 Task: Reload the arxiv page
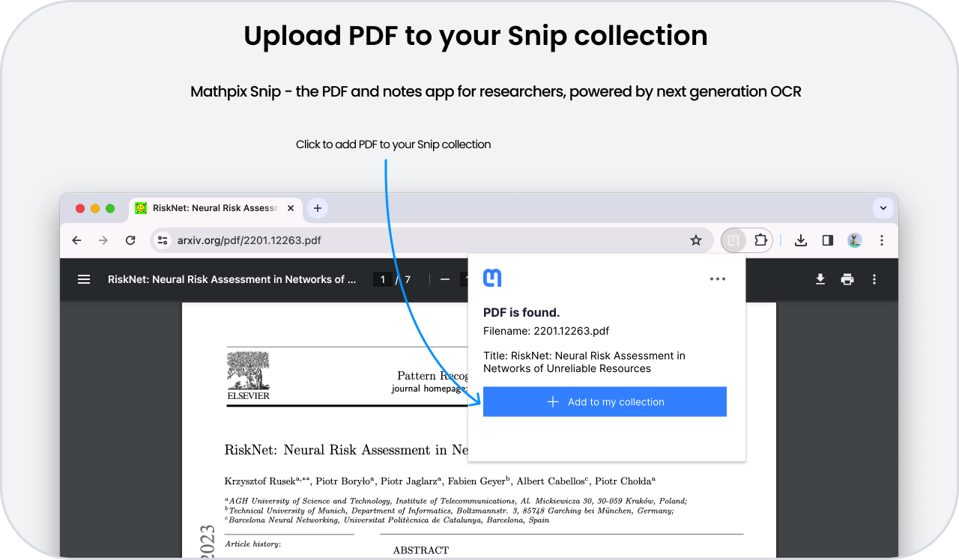tap(130, 240)
